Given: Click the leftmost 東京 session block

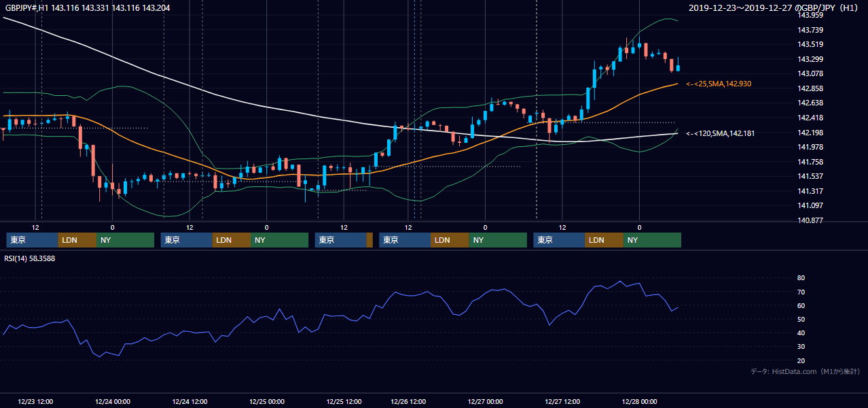Looking at the screenshot, I should pos(33,240).
